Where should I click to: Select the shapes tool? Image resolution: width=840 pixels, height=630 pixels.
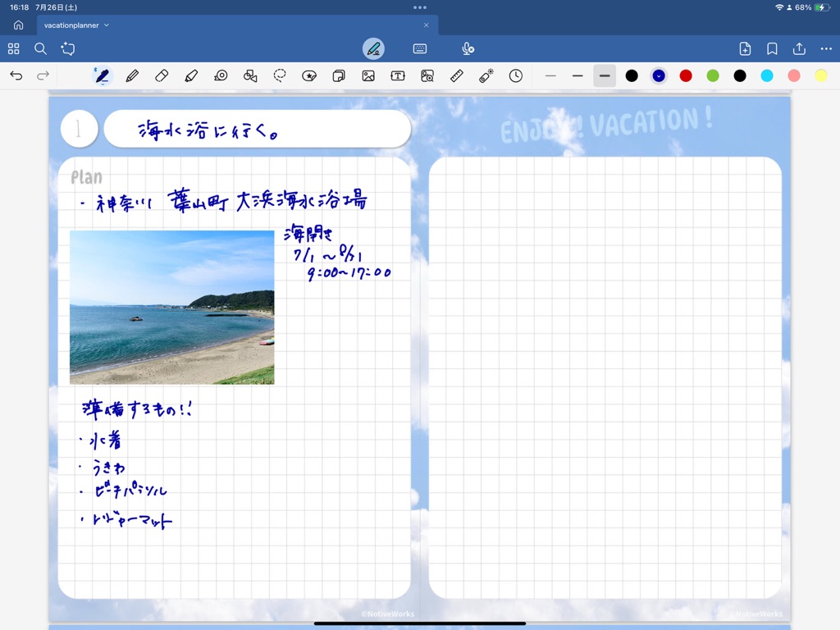tap(250, 76)
